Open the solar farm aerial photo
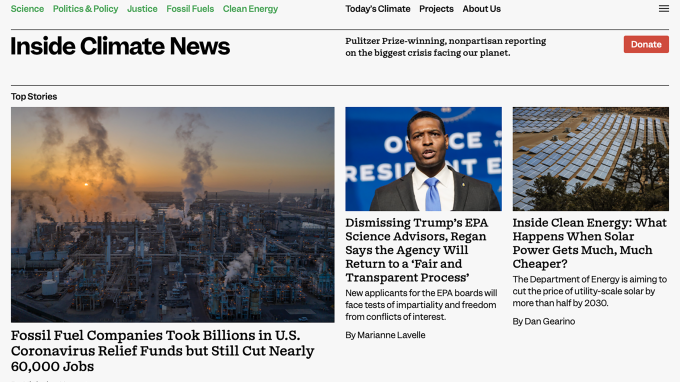Screen dimensions: 680x382 [x=591, y=159]
